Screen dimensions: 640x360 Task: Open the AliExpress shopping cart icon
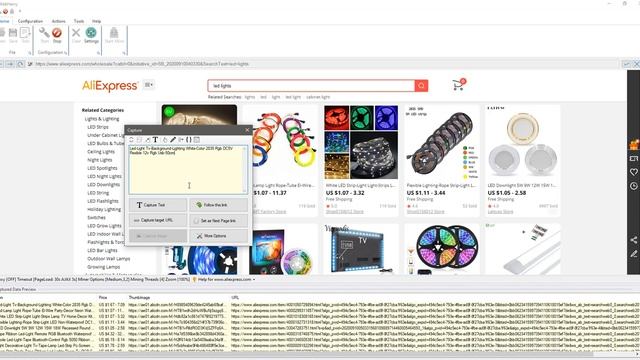459,84
